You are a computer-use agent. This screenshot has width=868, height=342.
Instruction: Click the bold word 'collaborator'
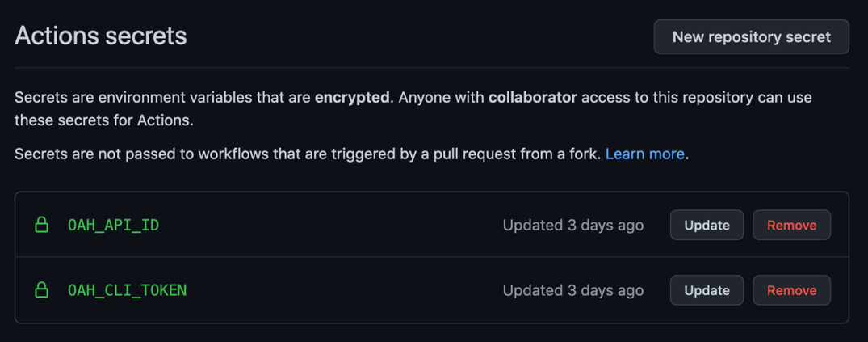(532, 98)
